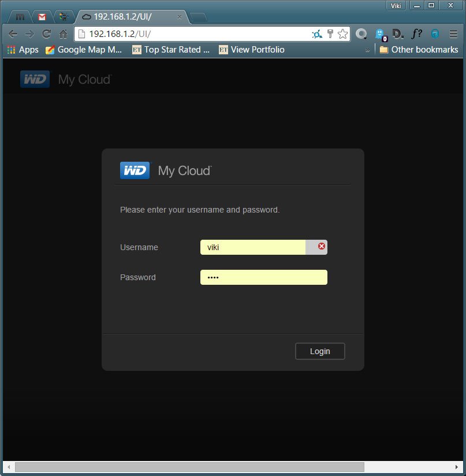Reload the current page

tap(46, 34)
